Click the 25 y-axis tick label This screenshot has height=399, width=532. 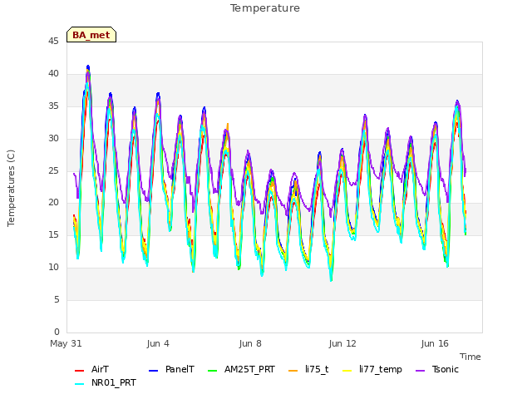coord(53,170)
